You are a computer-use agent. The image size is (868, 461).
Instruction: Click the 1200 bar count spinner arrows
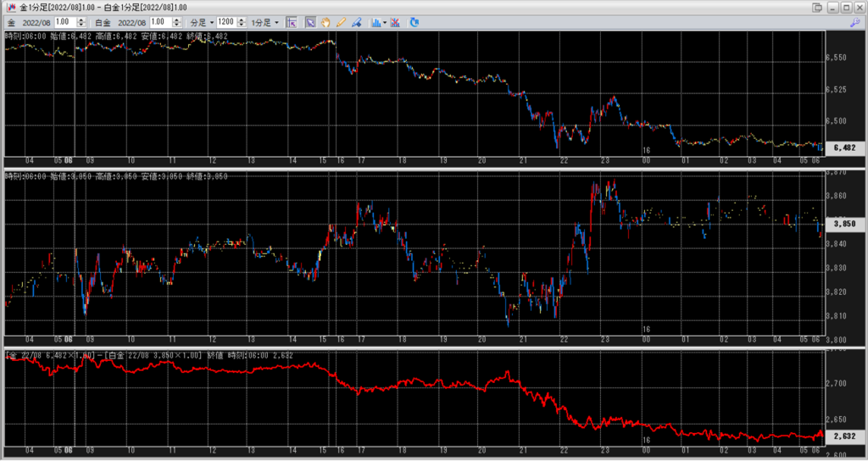pyautogui.click(x=241, y=22)
